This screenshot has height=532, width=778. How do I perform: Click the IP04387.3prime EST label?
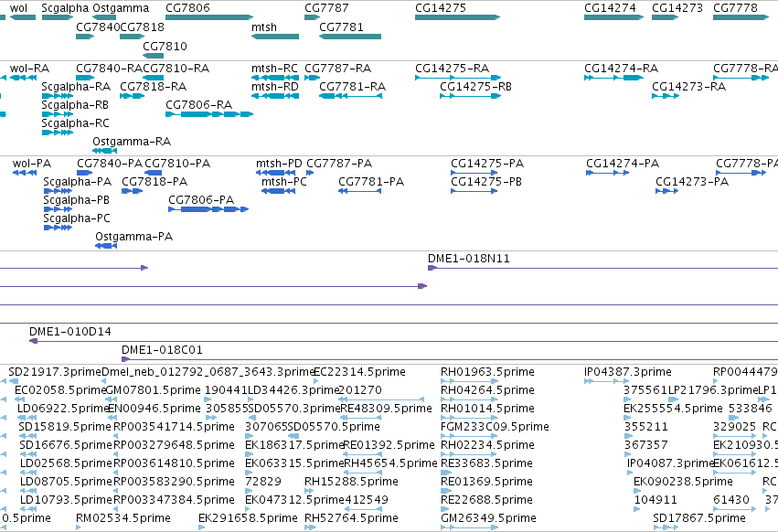[628, 372]
